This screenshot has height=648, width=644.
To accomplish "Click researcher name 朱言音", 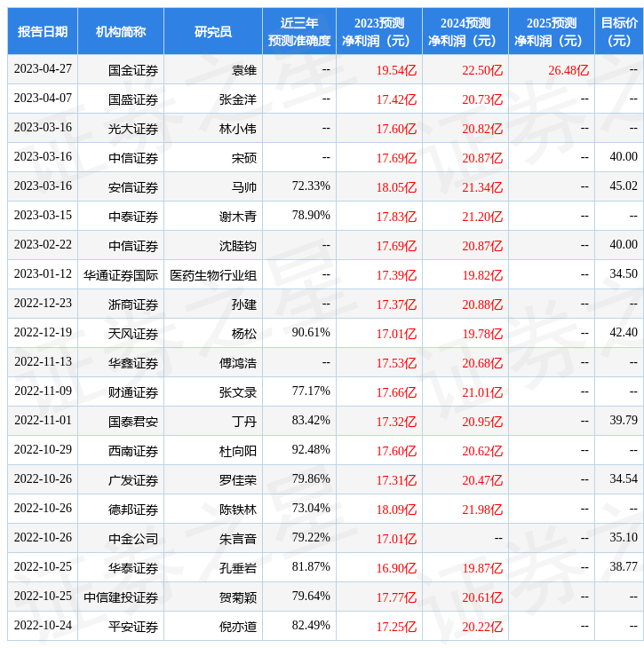I will [x=238, y=539].
